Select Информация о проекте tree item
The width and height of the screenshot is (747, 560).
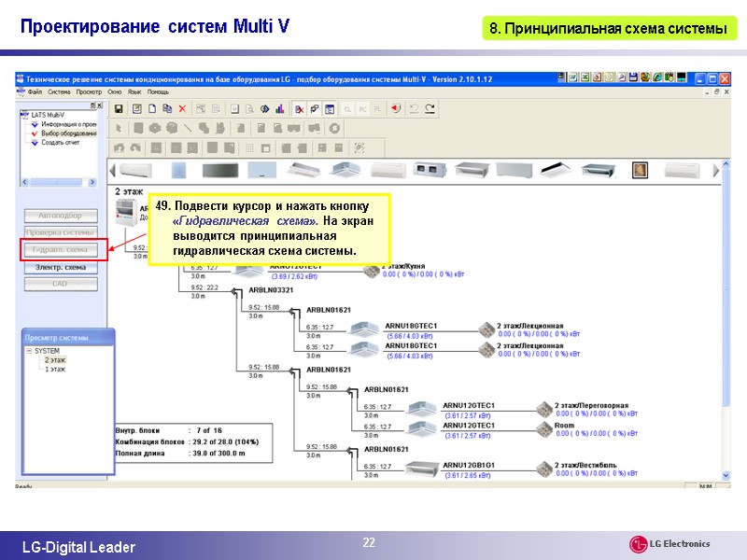point(68,124)
